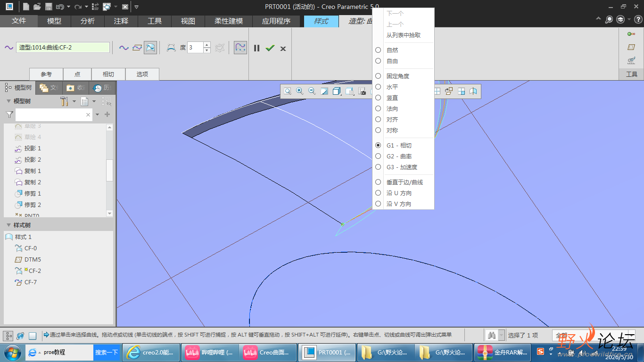Select planar curve type icon
Screen dimensions: 644x362
[x=137, y=48]
